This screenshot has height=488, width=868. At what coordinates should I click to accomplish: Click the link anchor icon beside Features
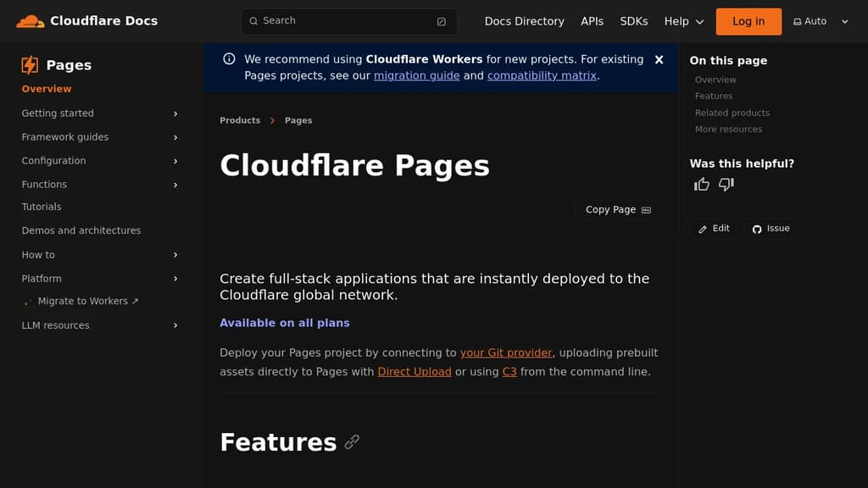point(352,441)
